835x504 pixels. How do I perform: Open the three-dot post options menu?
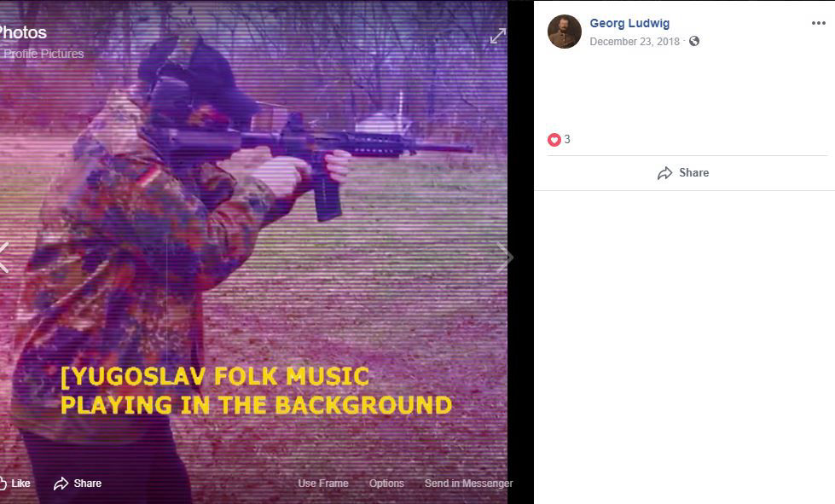tap(819, 23)
